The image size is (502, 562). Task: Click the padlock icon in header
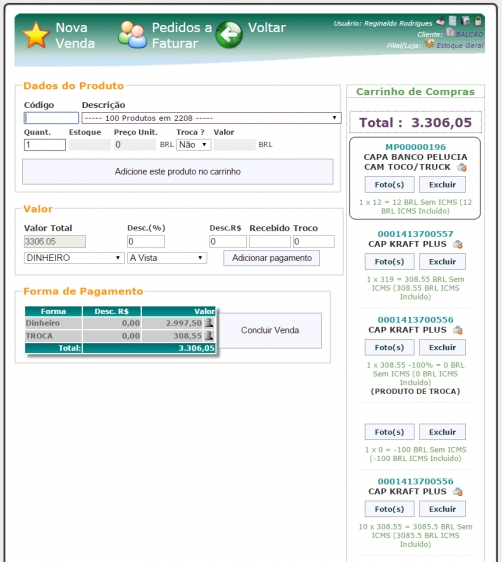point(478,21)
